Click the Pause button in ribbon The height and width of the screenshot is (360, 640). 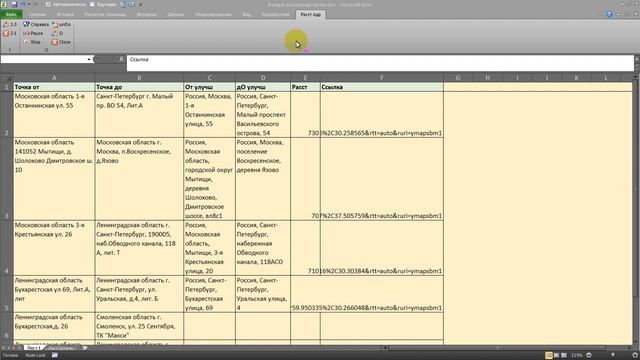click(33, 33)
